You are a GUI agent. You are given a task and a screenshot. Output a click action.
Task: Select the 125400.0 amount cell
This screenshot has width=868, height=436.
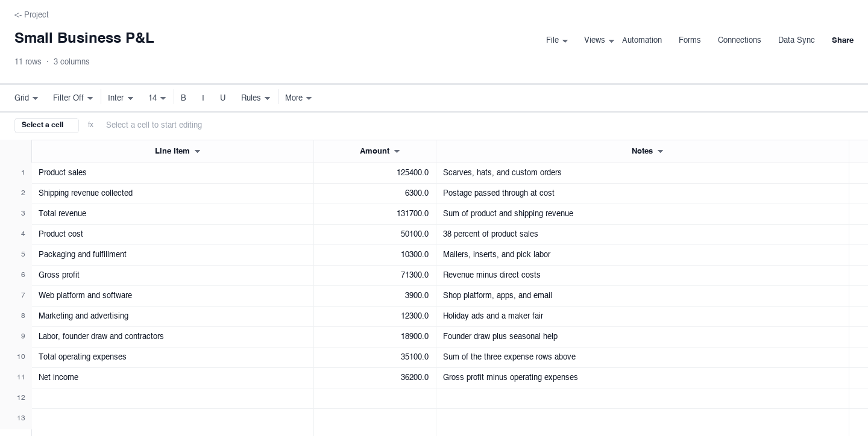click(375, 173)
